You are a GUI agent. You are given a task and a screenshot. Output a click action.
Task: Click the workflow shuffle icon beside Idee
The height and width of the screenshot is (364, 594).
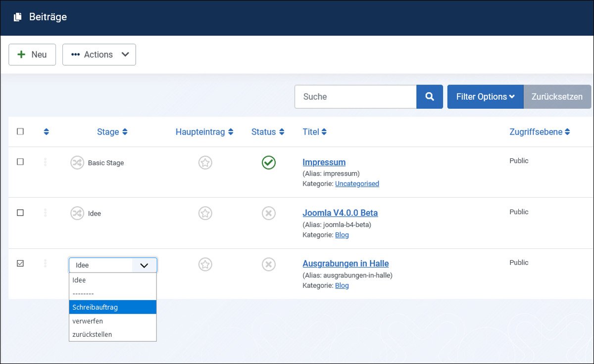point(77,213)
